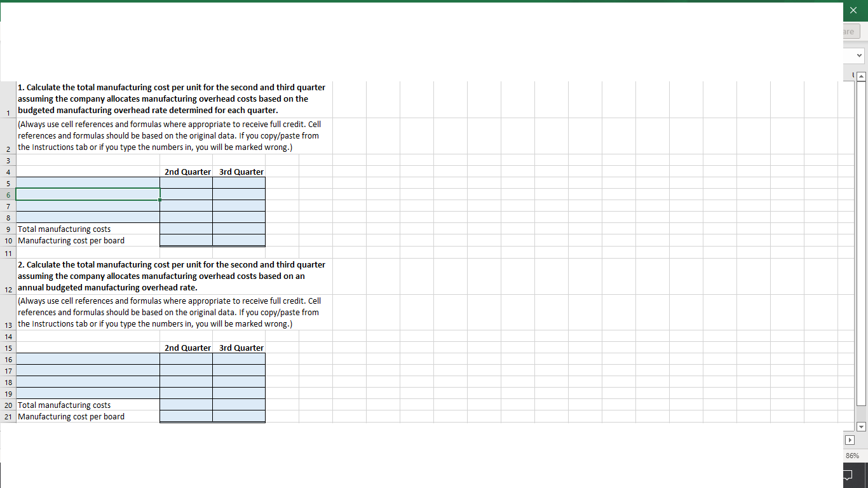Screen dimensions: 868x488
Task: Click the question 2 text about annual overhead rate
Action: pyautogui.click(x=172, y=276)
